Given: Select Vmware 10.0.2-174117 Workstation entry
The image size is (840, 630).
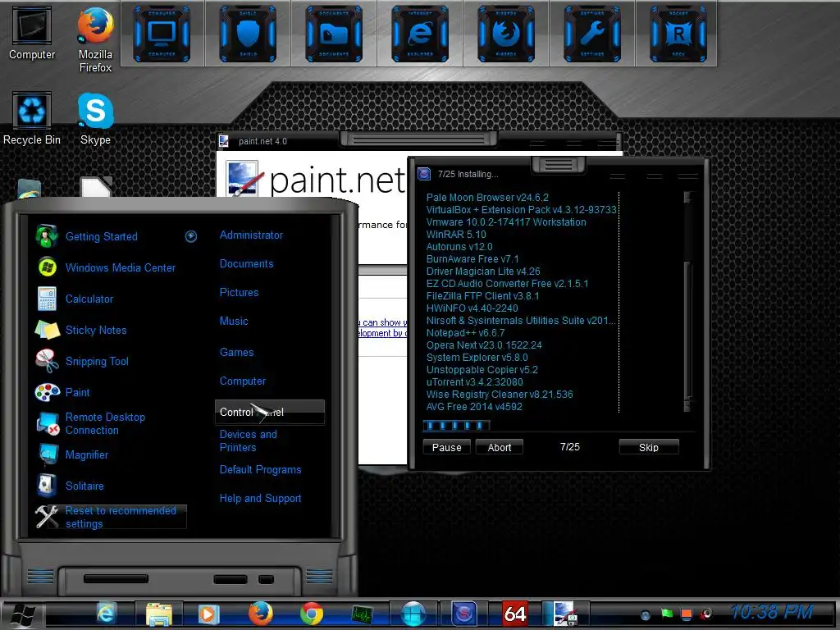Looking at the screenshot, I should (505, 221).
